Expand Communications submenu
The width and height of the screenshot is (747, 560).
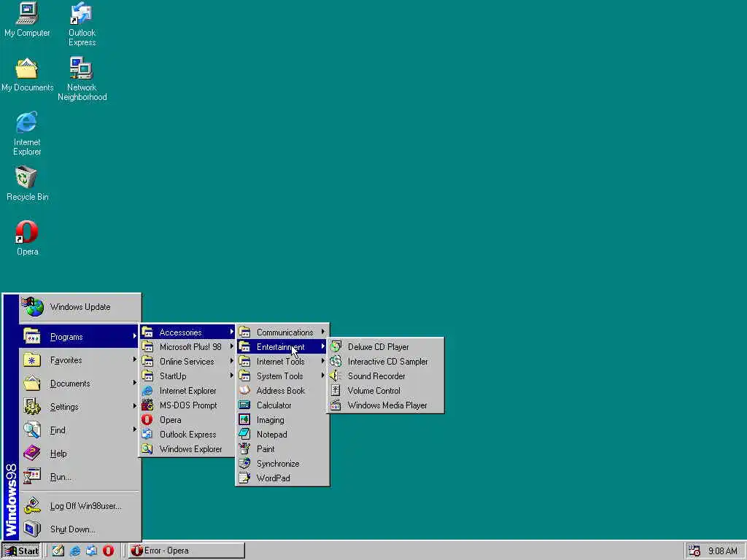click(x=282, y=332)
